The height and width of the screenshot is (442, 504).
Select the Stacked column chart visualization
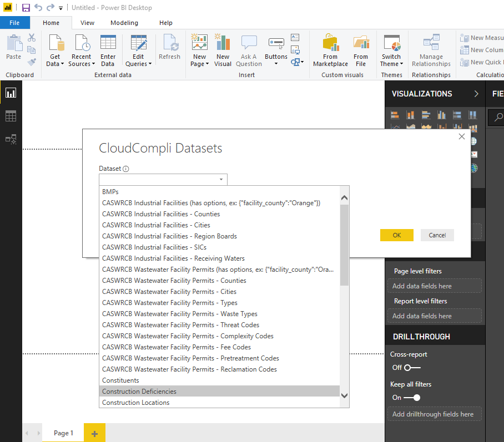click(410, 115)
